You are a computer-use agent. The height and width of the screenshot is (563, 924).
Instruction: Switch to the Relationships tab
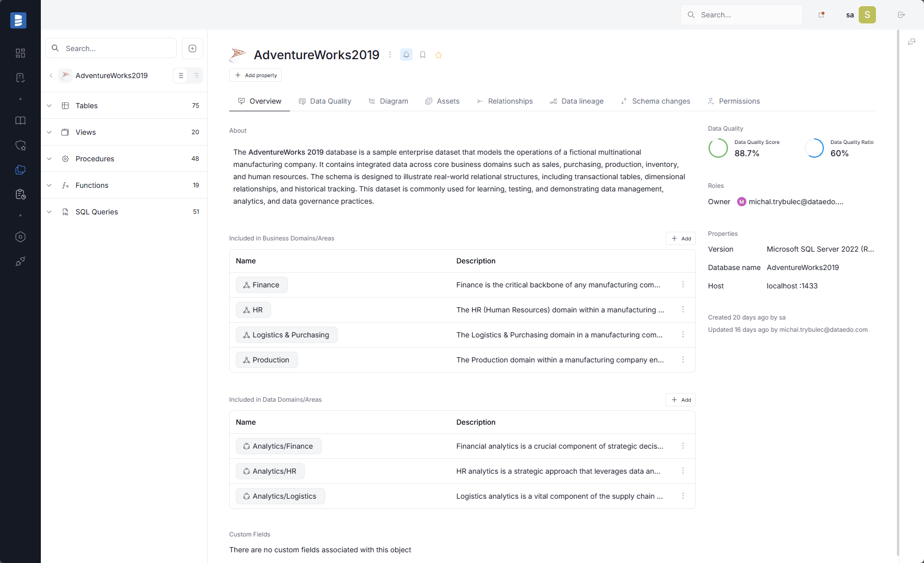click(505, 101)
